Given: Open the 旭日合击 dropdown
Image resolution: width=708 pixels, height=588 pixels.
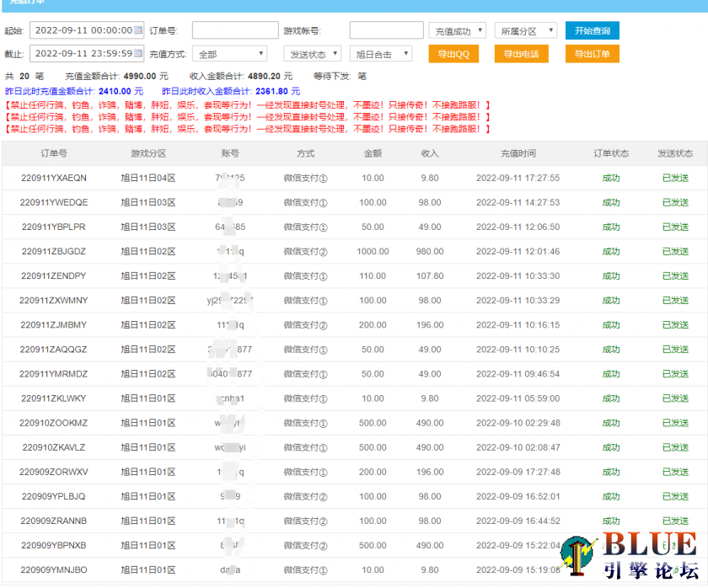Looking at the screenshot, I should (x=380, y=54).
